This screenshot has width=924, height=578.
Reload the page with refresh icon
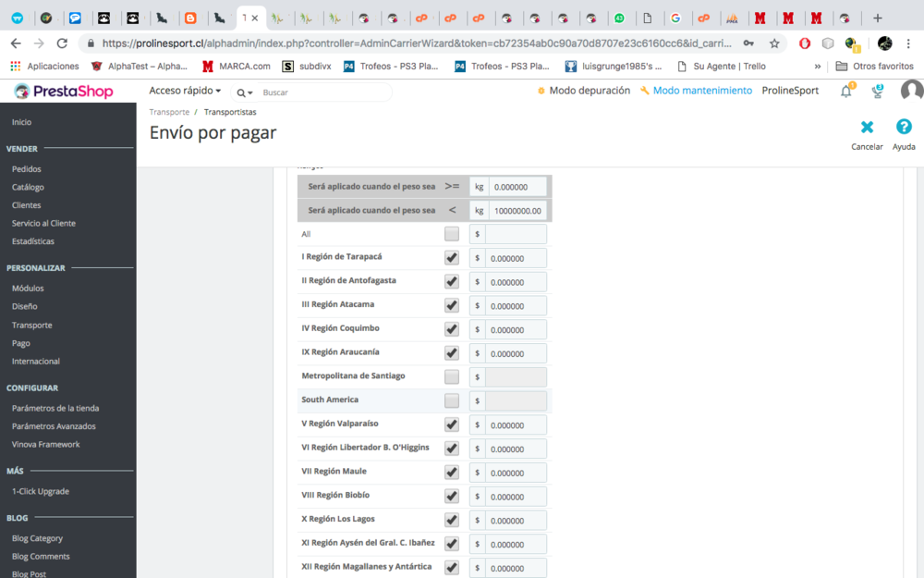point(62,43)
